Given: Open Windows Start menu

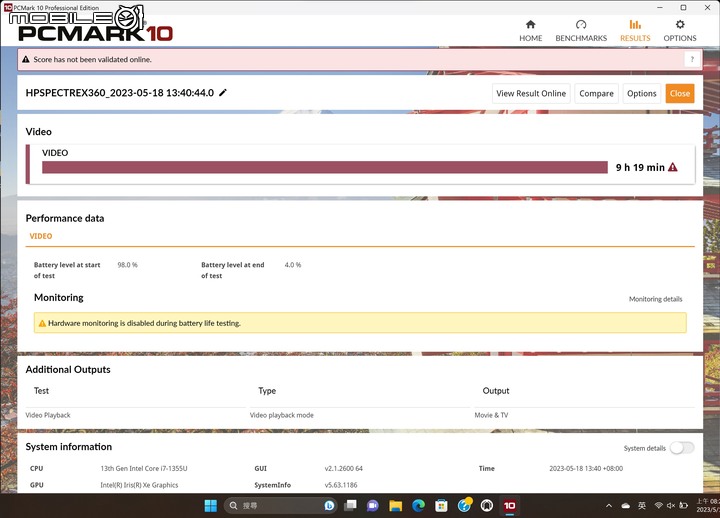Looking at the screenshot, I should point(211,506).
